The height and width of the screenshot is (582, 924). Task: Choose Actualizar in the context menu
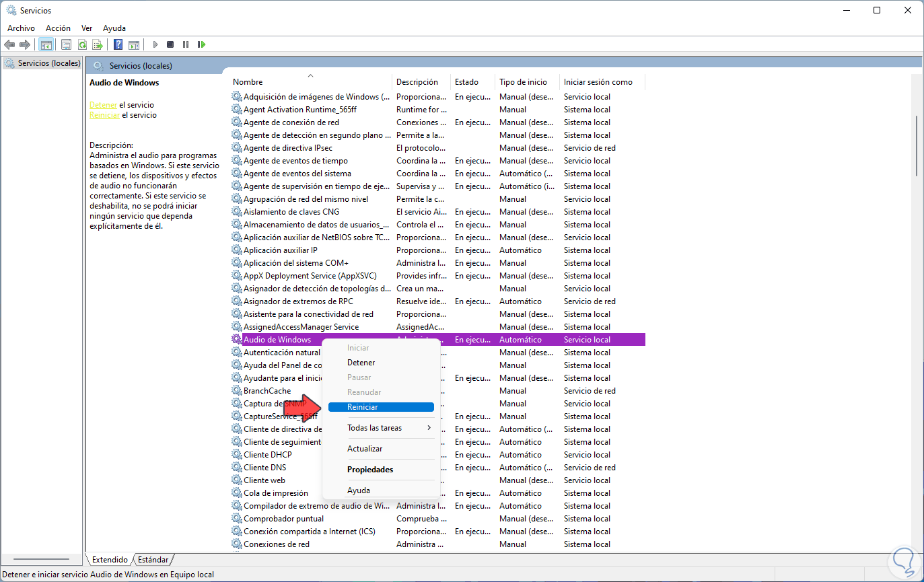pyautogui.click(x=381, y=449)
